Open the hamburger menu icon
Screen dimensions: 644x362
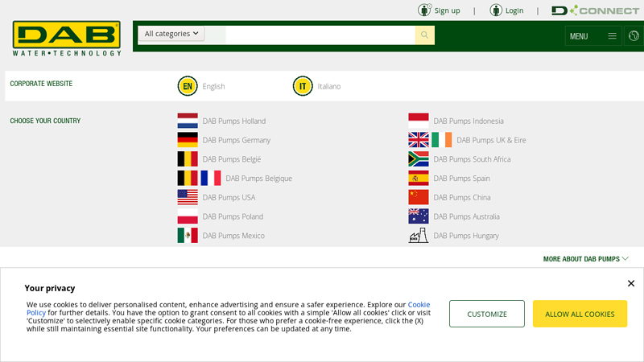(612, 36)
